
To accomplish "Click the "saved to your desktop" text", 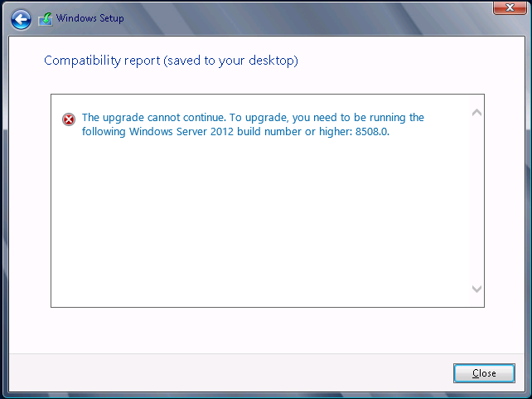I will (x=231, y=61).
